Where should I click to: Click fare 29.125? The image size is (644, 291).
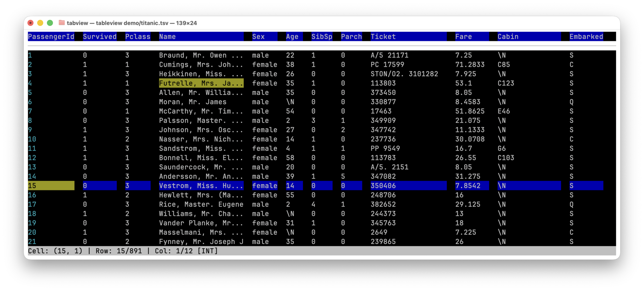pyautogui.click(x=468, y=204)
